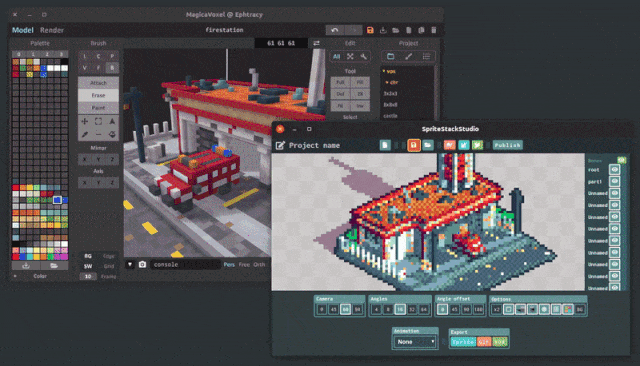Toggle visibility of part1 bone
This screenshot has height=366, width=640.
coord(614,181)
